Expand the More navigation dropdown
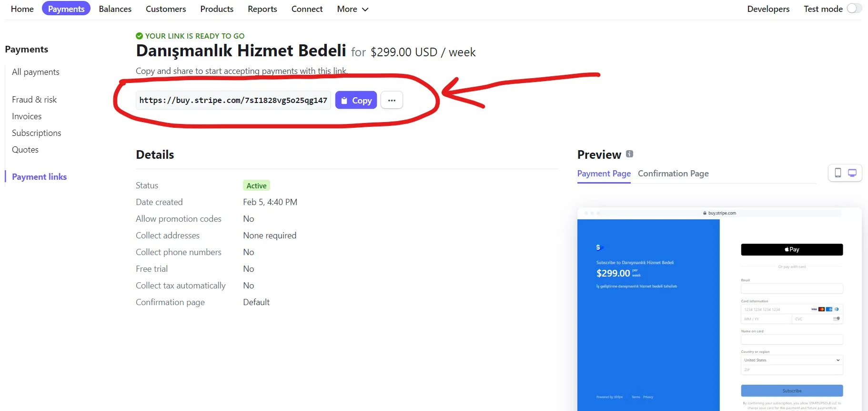868x411 pixels. coord(353,9)
